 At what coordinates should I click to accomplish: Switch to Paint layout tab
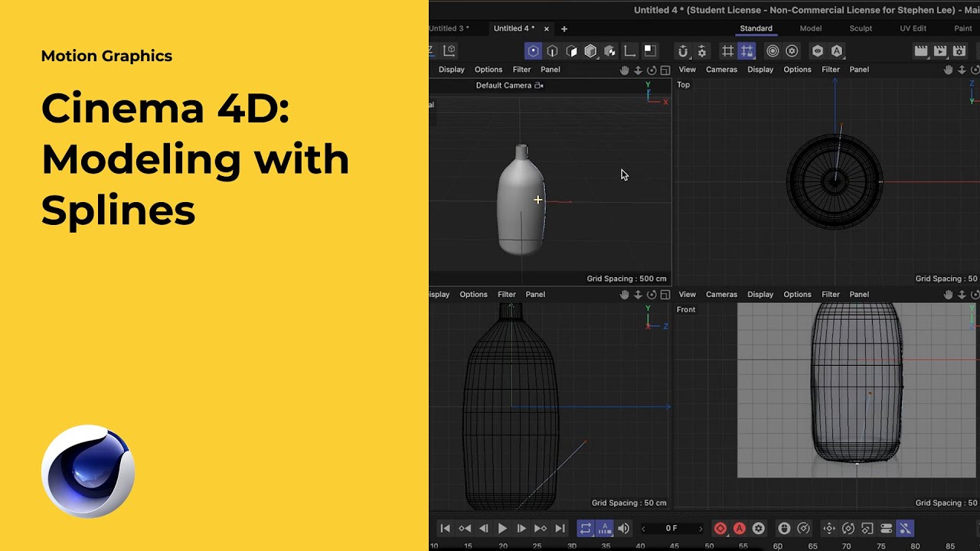coord(963,28)
